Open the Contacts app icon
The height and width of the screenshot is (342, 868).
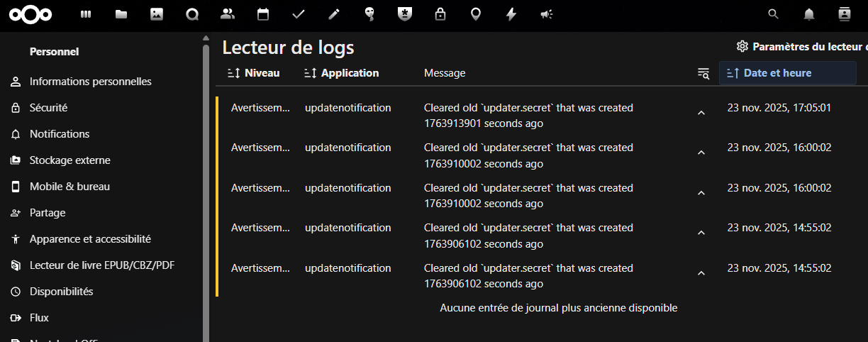pos(228,14)
